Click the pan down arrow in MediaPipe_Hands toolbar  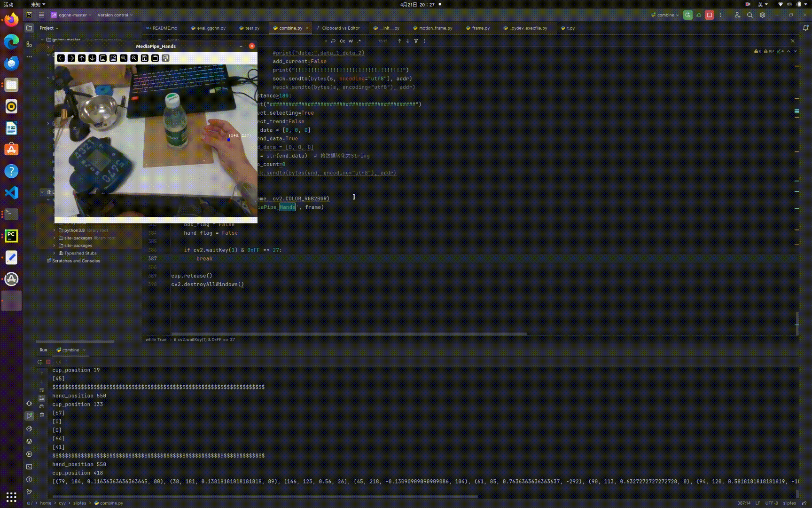tap(92, 58)
